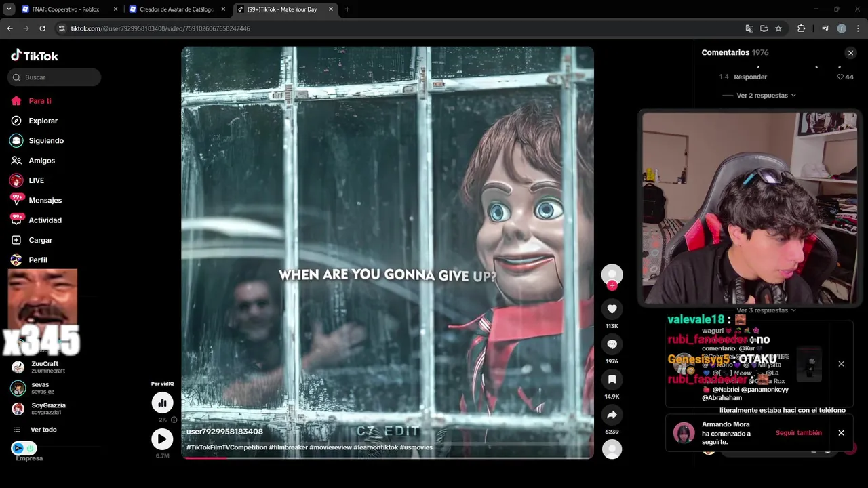868x488 pixels.
Task: Open the Chrome profile avatar
Action: click(842, 28)
